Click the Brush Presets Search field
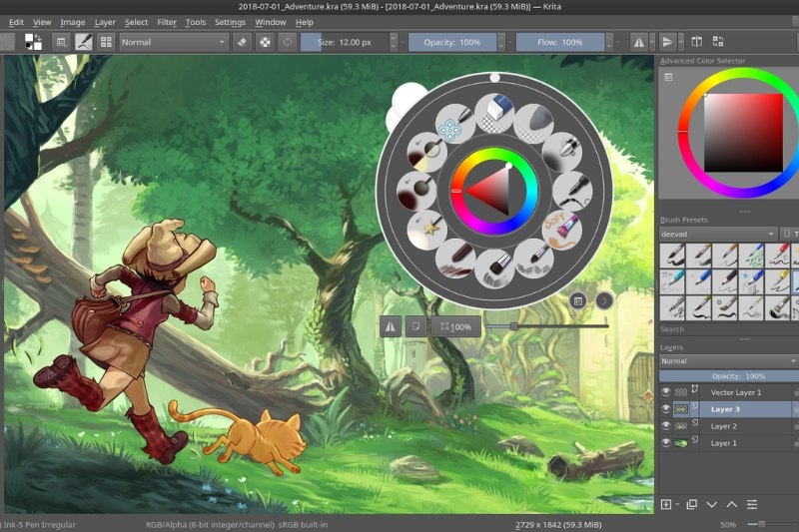Image resolution: width=799 pixels, height=532 pixels. coord(729,329)
